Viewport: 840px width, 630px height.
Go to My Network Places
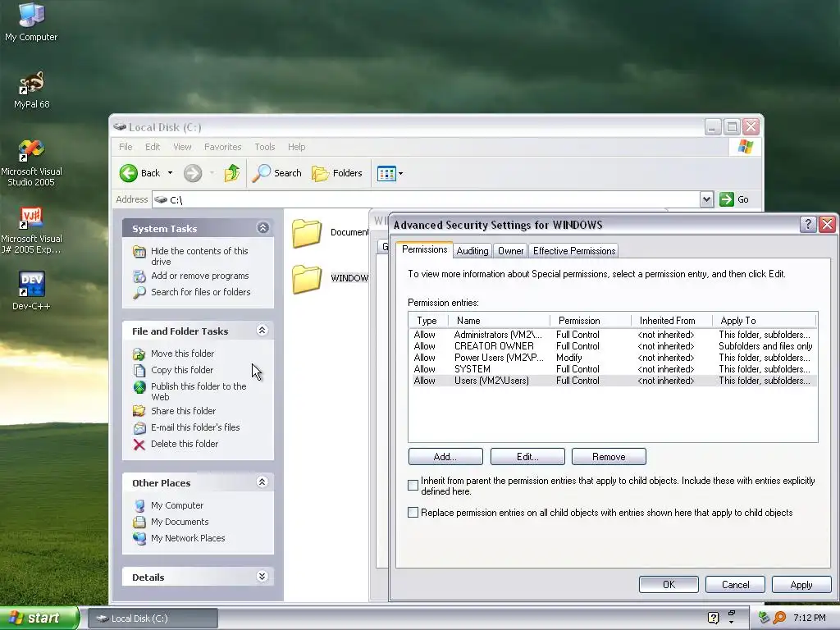pyautogui.click(x=188, y=538)
